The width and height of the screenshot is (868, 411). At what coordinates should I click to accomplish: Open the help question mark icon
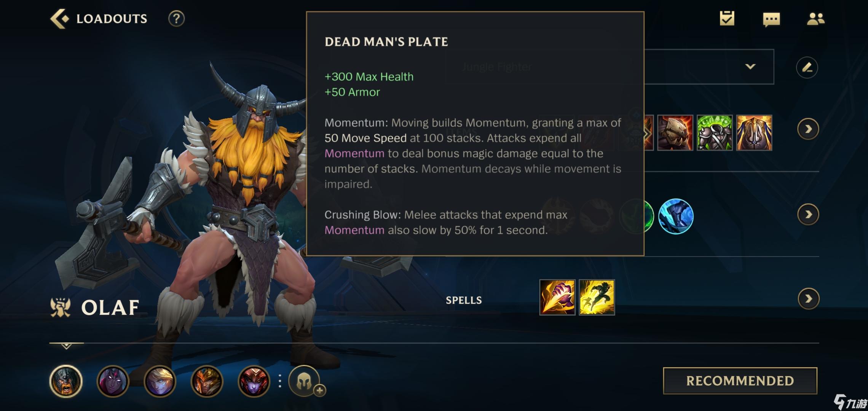click(176, 19)
